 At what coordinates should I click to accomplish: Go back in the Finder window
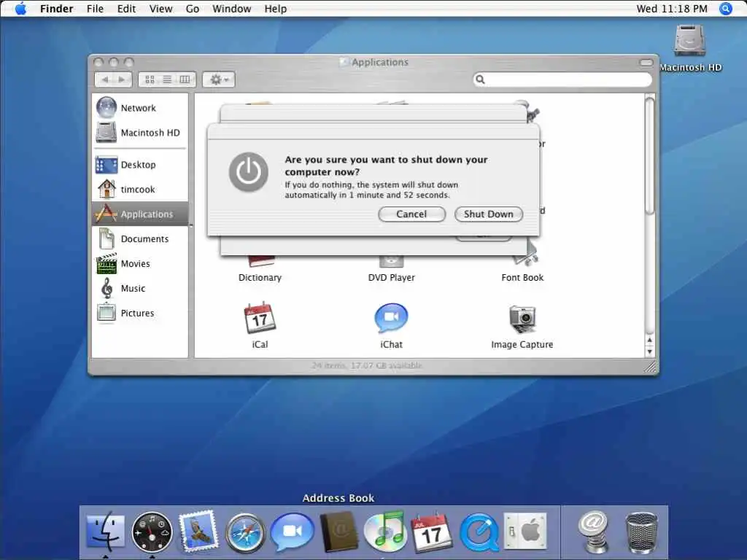click(x=105, y=79)
